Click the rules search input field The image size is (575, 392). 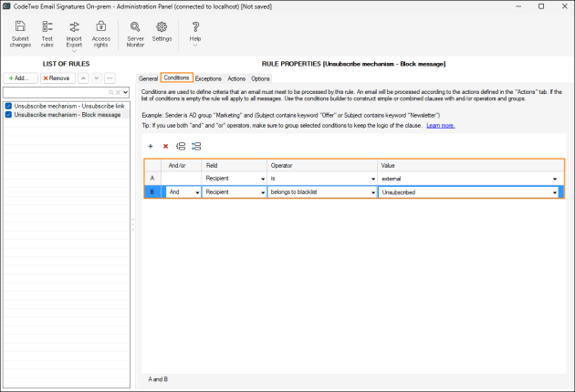click(x=55, y=92)
